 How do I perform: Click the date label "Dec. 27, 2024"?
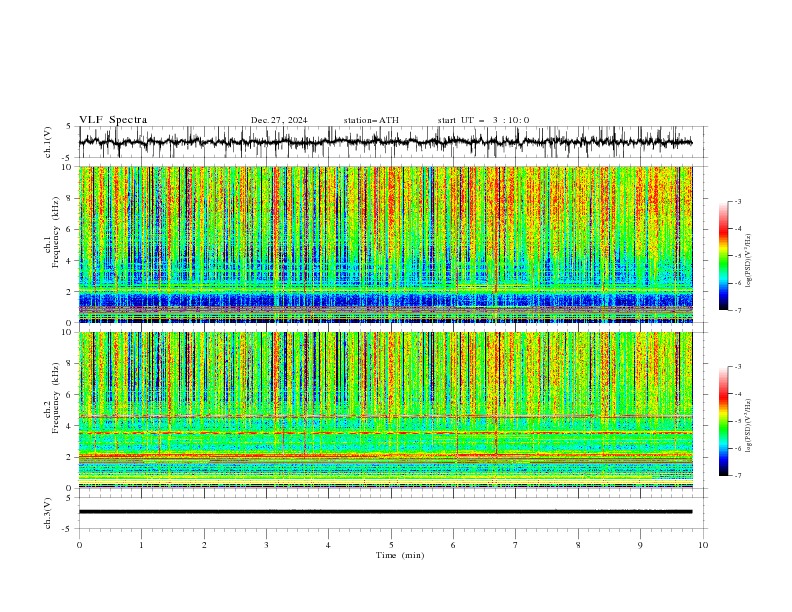(x=279, y=120)
